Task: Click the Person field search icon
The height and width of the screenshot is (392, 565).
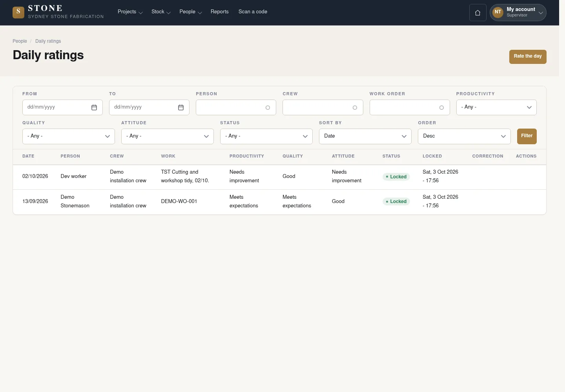Action: point(268,108)
